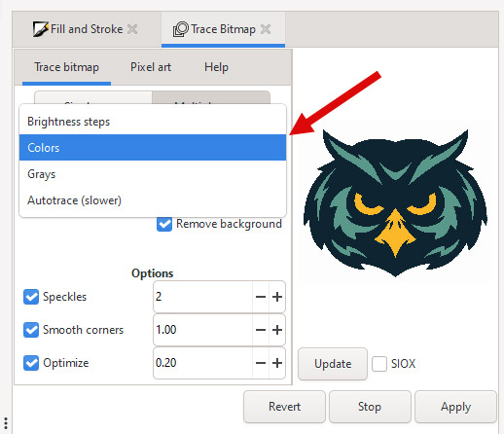Click the Update preview button
The height and width of the screenshot is (434, 504).
click(x=333, y=364)
